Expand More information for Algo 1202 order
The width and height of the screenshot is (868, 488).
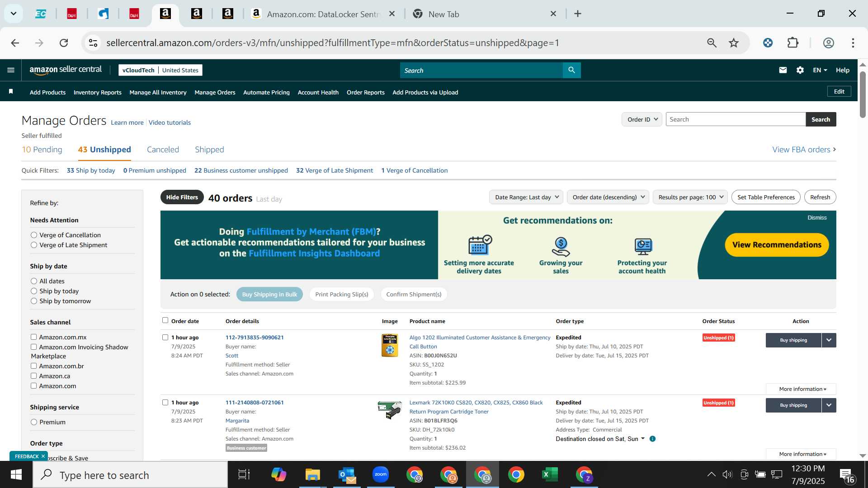801,389
